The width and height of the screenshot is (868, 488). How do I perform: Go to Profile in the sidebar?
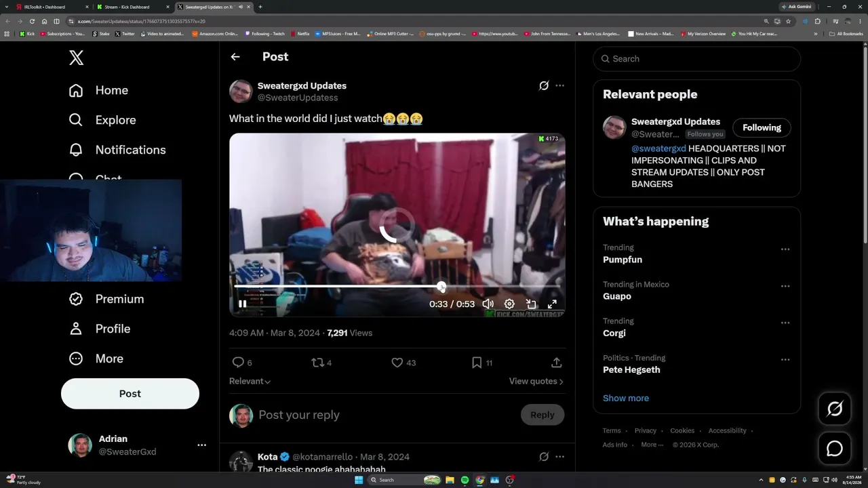tap(100, 329)
